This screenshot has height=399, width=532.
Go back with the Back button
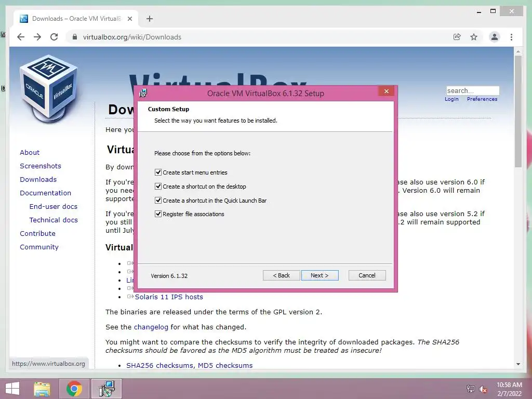coord(281,275)
